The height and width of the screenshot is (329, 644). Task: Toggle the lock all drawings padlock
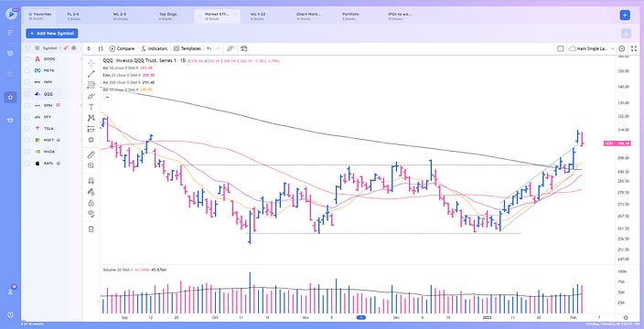91,203
